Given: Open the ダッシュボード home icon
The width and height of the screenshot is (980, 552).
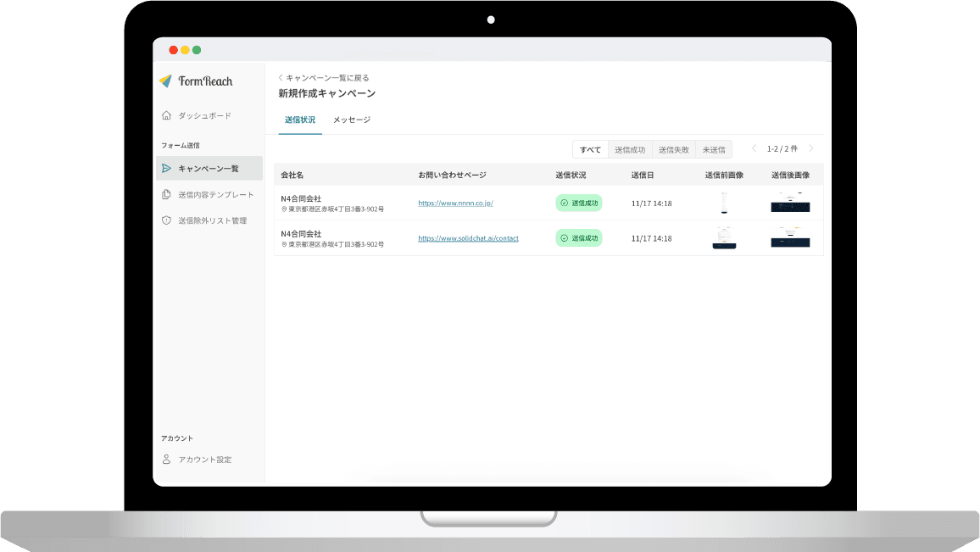Looking at the screenshot, I should [x=166, y=115].
